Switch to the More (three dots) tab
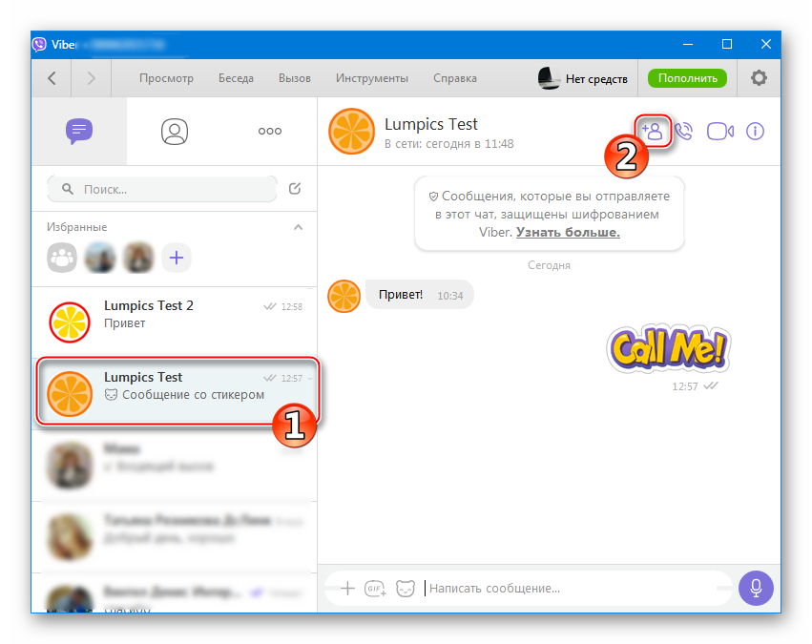Image resolution: width=812 pixels, height=644 pixels. pos(270,132)
